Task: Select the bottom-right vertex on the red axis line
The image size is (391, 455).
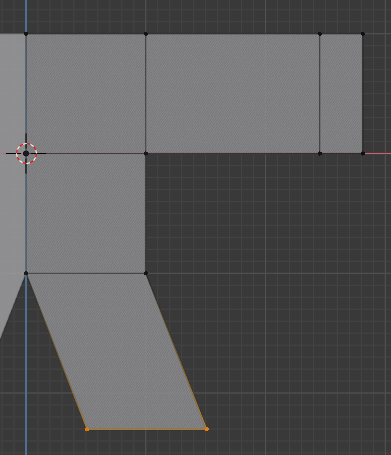Action: pyautogui.click(x=363, y=154)
